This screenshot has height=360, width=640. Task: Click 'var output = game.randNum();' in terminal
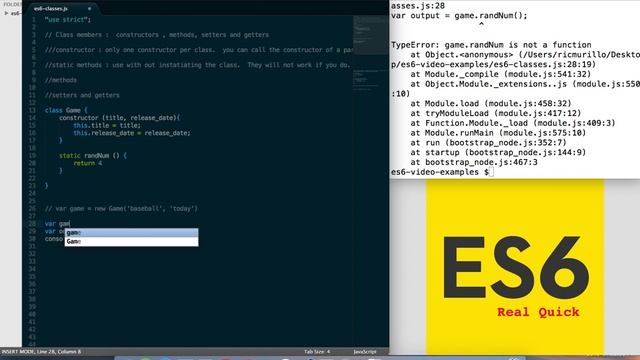[459, 16]
